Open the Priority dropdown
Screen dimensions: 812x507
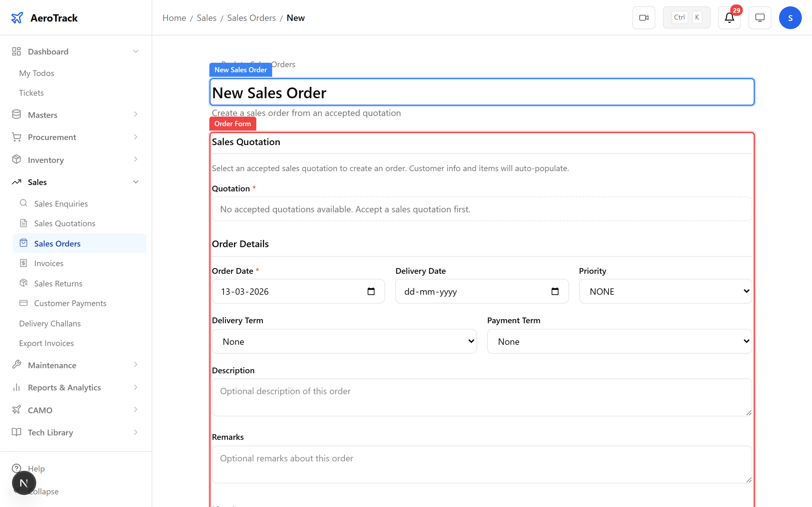pos(665,292)
